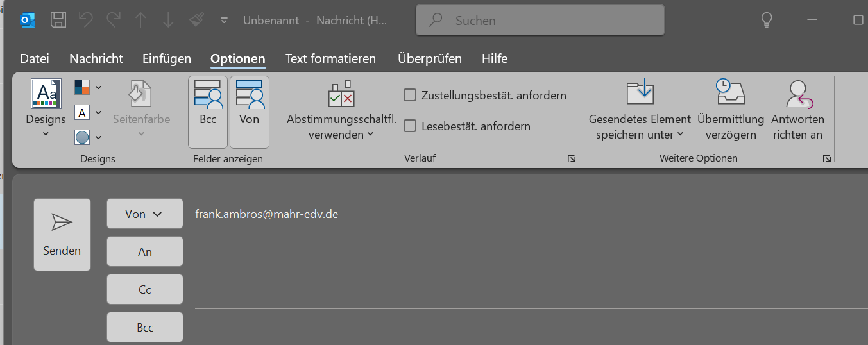Expand the Von sender dropdown button
Viewport: 868px width, 345px height.
144,214
